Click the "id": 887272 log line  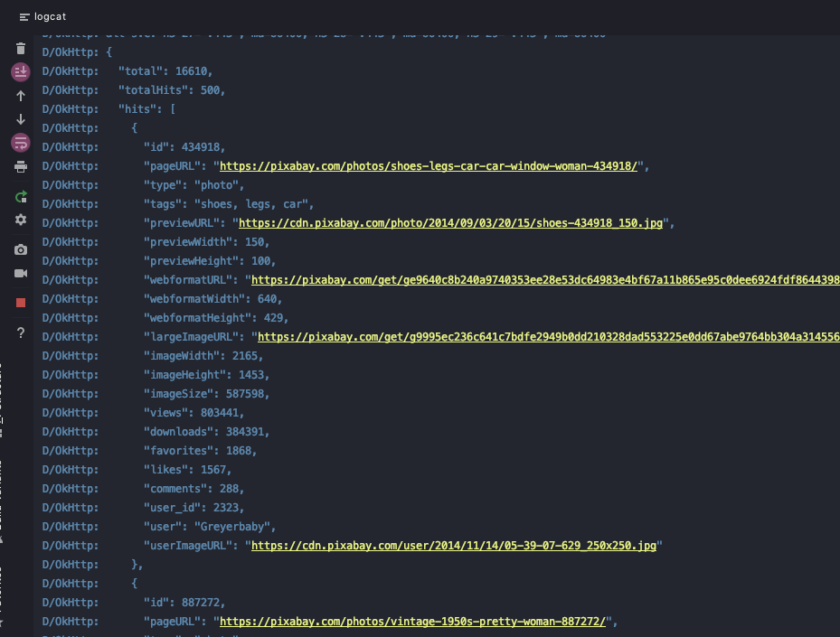[x=184, y=602]
